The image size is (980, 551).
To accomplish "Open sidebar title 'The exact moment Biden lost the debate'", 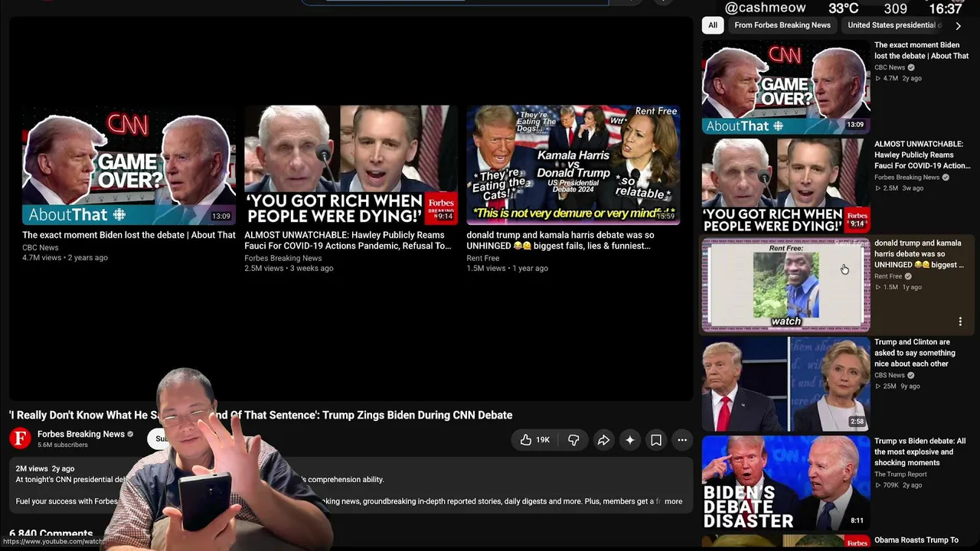I will point(922,51).
